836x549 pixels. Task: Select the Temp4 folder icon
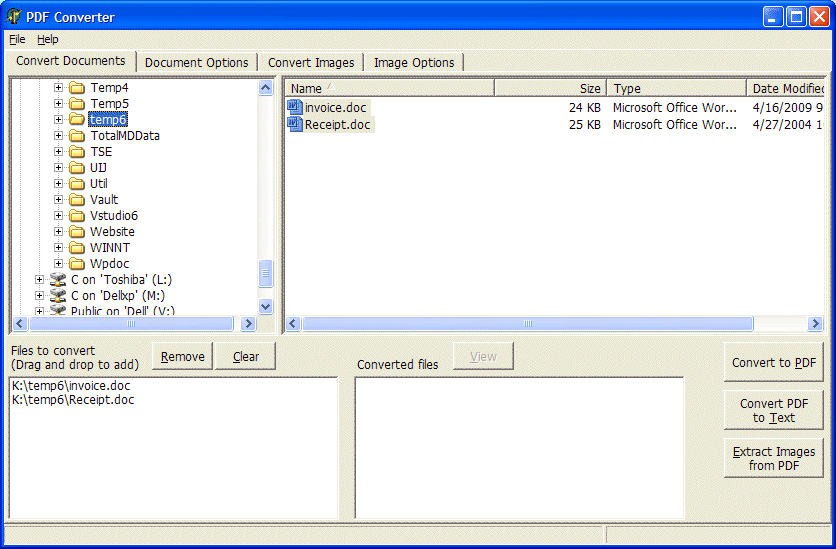click(77, 88)
